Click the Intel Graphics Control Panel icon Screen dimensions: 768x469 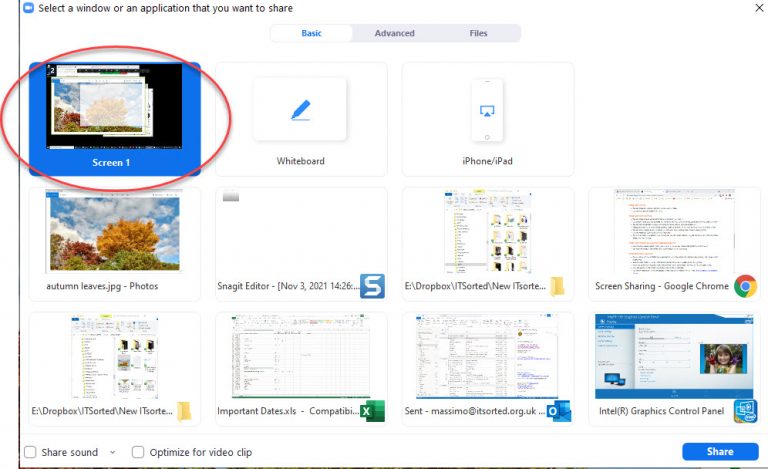745,411
